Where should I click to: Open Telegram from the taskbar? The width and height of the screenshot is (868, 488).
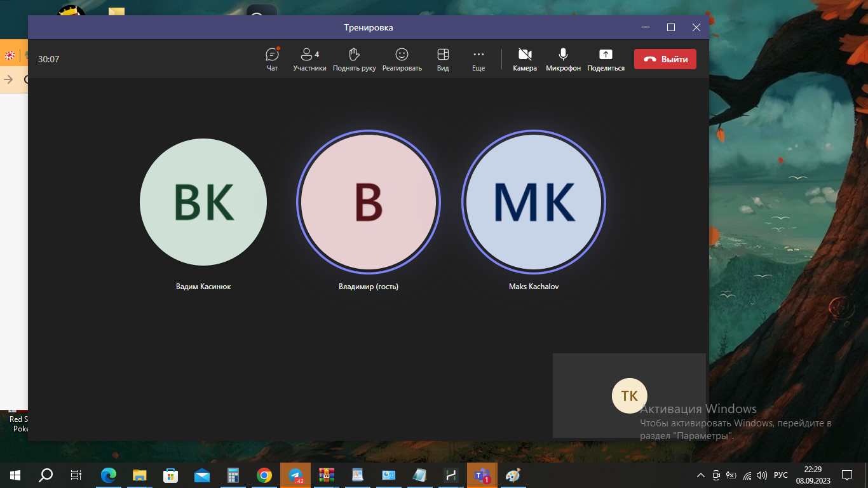[295, 475]
